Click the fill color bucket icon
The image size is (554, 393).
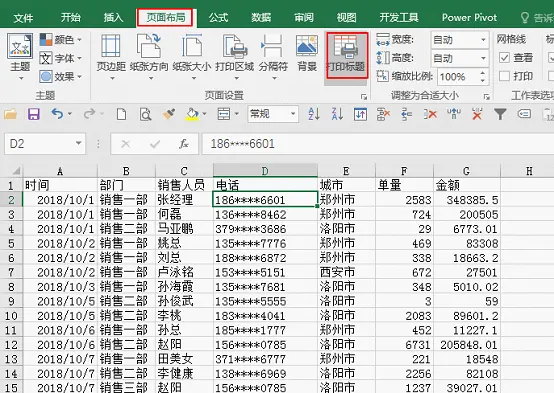tap(192, 114)
